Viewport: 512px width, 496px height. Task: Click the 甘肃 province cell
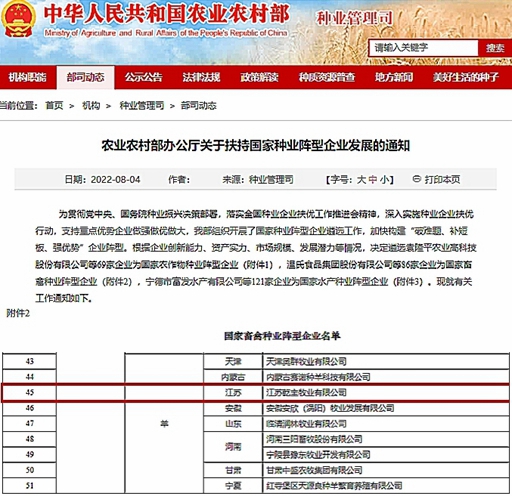point(233,470)
